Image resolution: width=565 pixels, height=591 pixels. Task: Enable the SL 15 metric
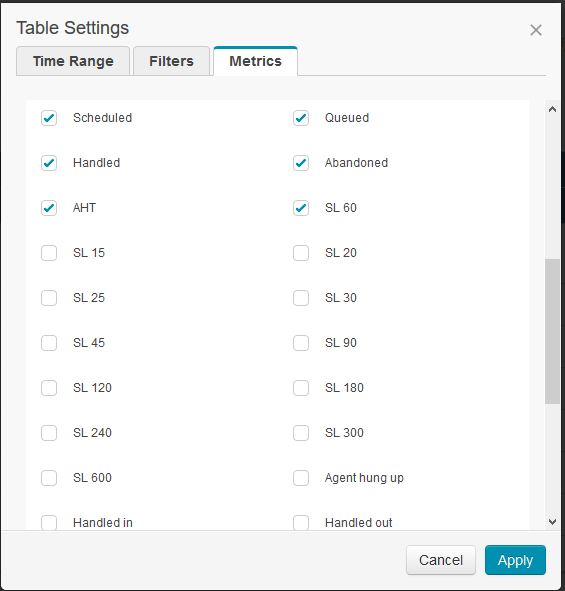pyautogui.click(x=49, y=253)
